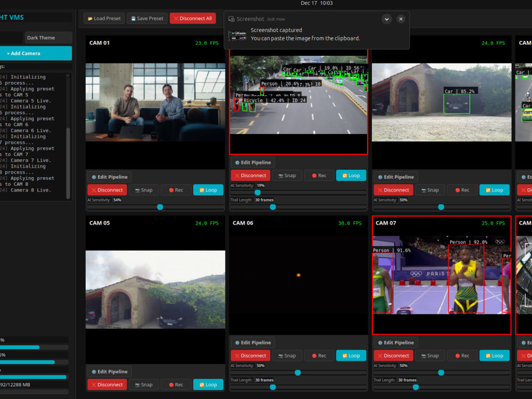Take a Snap of CAM 06
This screenshot has width=532, height=399.
(x=287, y=355)
